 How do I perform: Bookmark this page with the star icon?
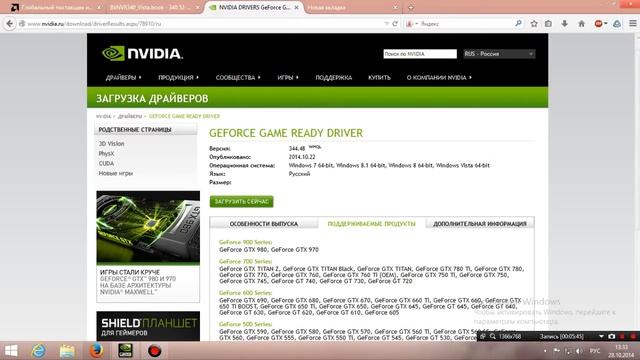coord(534,24)
